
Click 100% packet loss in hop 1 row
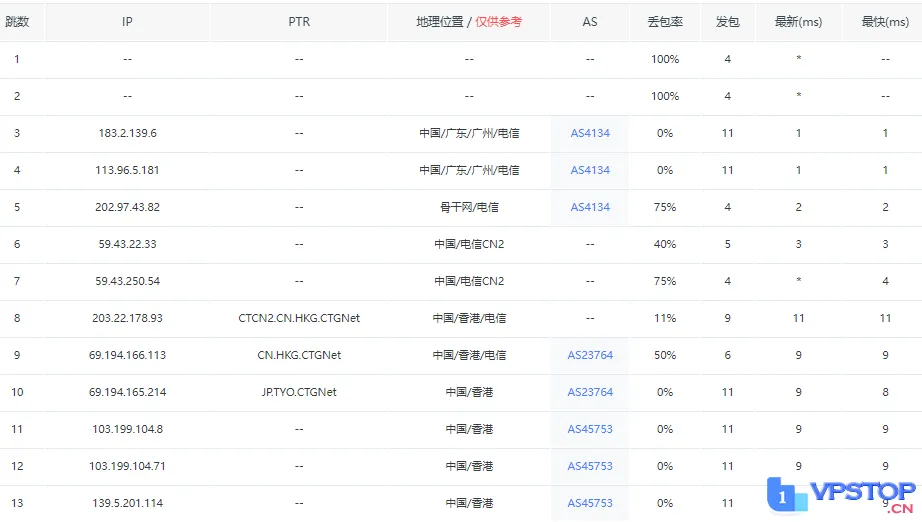pos(665,59)
